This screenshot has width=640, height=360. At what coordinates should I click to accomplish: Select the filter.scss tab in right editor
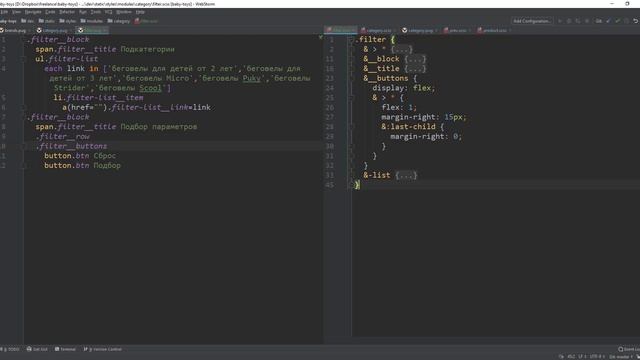pos(341,30)
